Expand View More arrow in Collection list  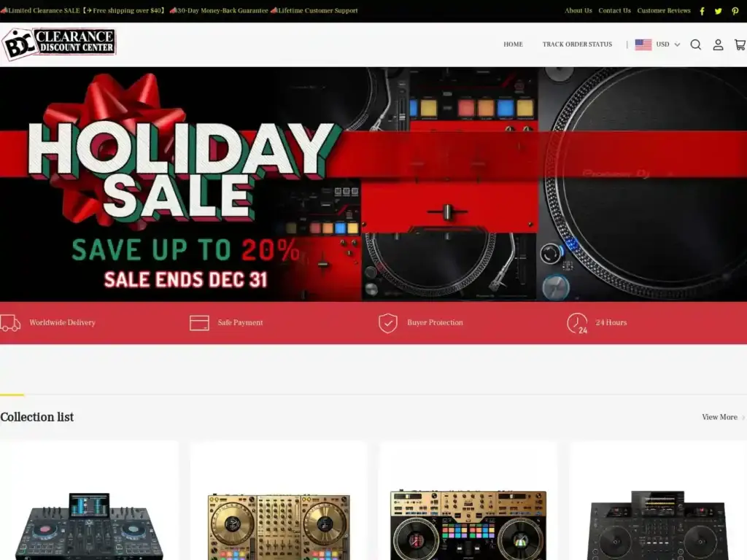click(x=743, y=417)
